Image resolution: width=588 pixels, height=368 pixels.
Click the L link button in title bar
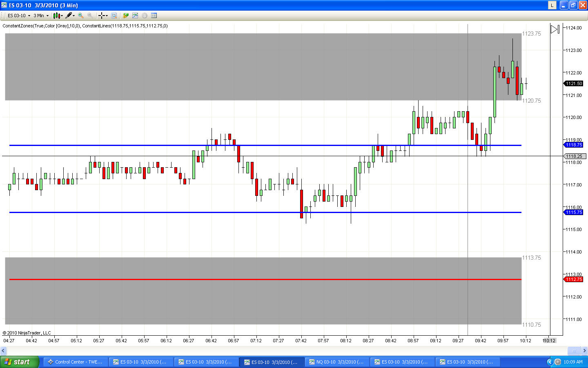click(x=552, y=5)
